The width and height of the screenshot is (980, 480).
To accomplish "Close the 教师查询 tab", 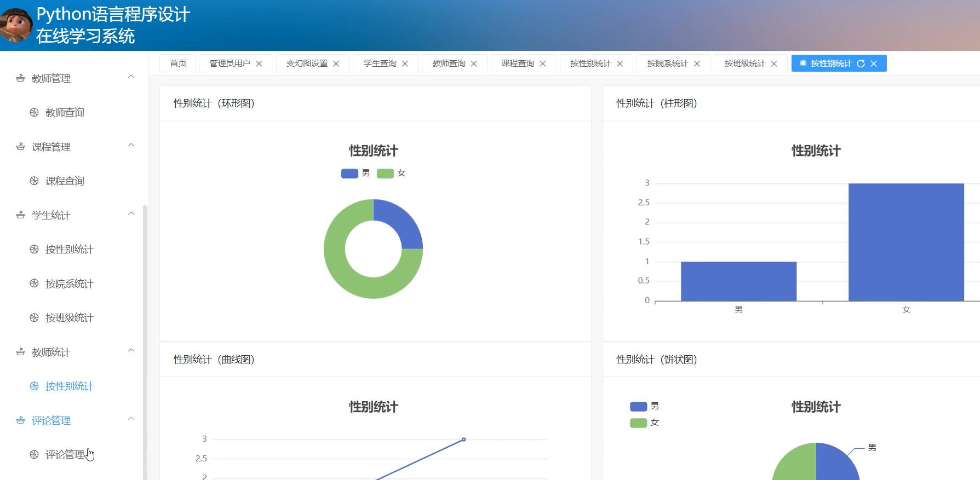I will (474, 63).
